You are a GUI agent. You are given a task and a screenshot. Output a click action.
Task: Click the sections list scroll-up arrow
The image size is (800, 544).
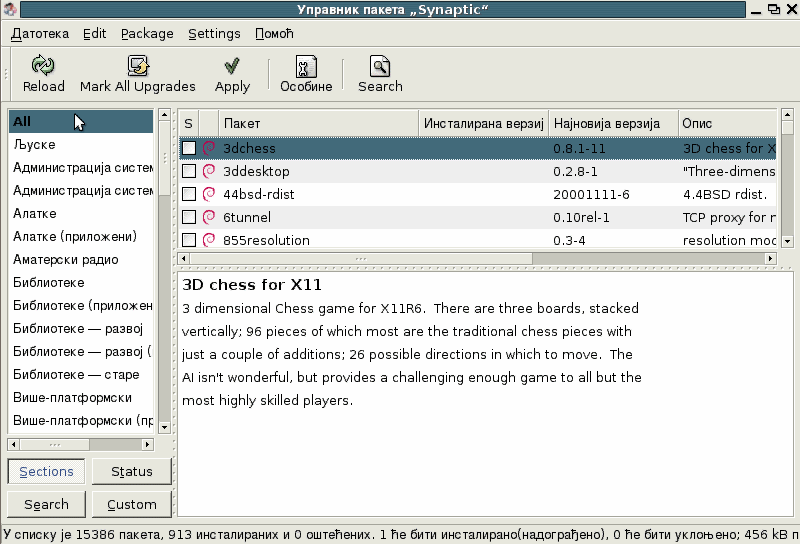(x=164, y=115)
